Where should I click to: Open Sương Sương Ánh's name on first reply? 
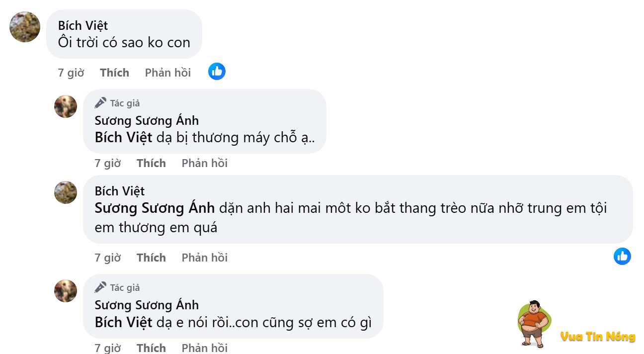click(x=147, y=120)
